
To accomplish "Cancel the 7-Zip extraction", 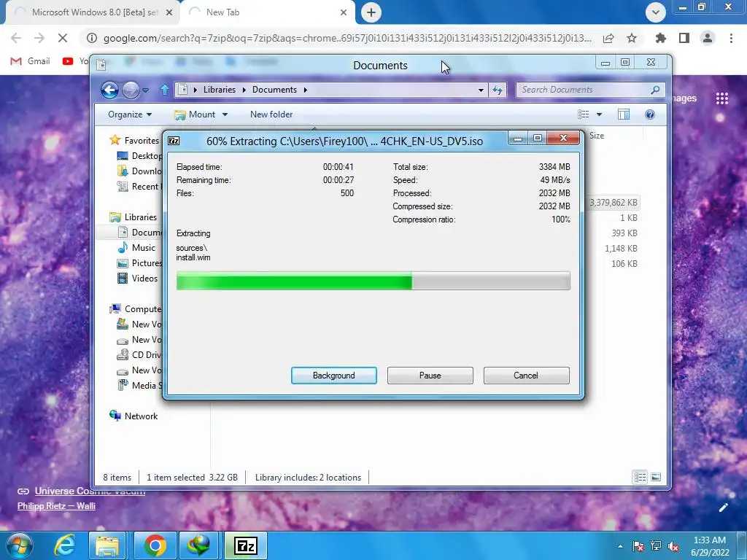I will pos(526,376).
